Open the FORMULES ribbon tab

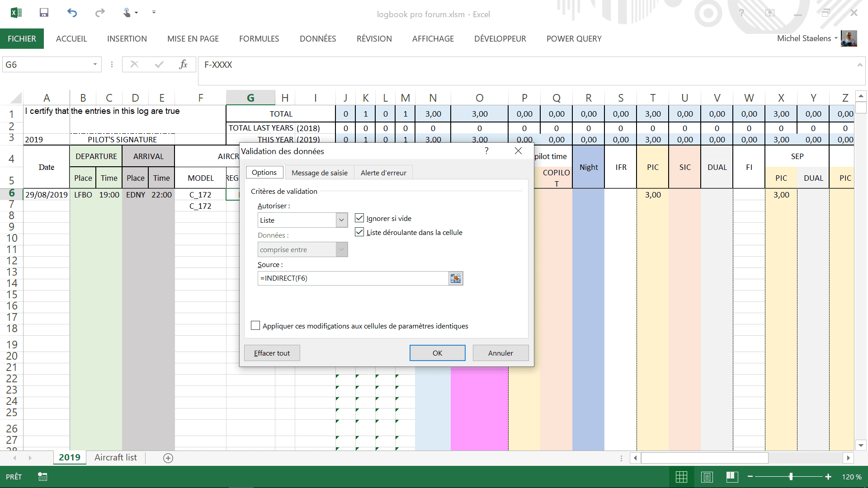click(x=259, y=39)
